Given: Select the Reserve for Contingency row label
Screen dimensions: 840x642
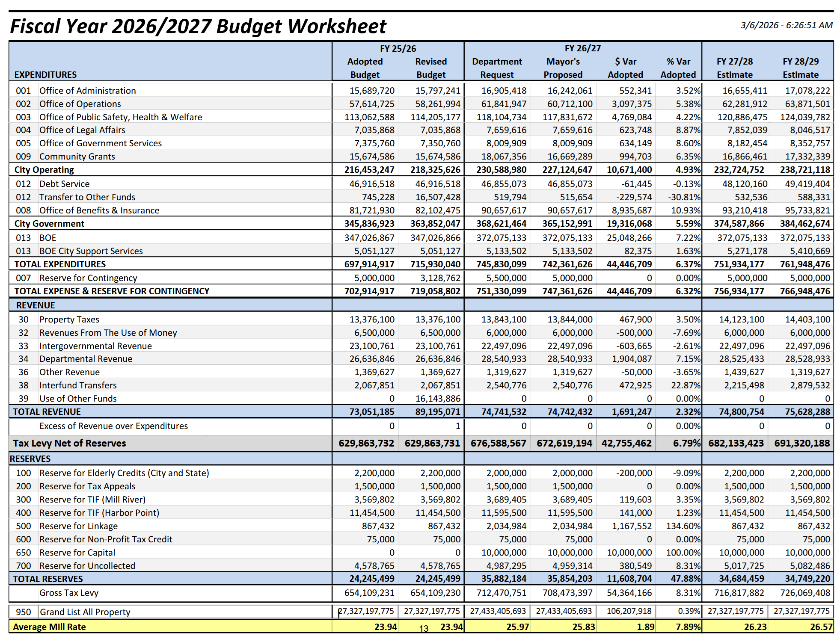Looking at the screenshot, I should click(88, 278).
